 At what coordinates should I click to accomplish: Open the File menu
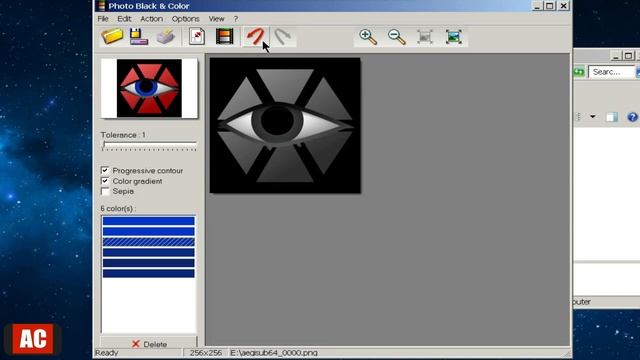click(103, 19)
